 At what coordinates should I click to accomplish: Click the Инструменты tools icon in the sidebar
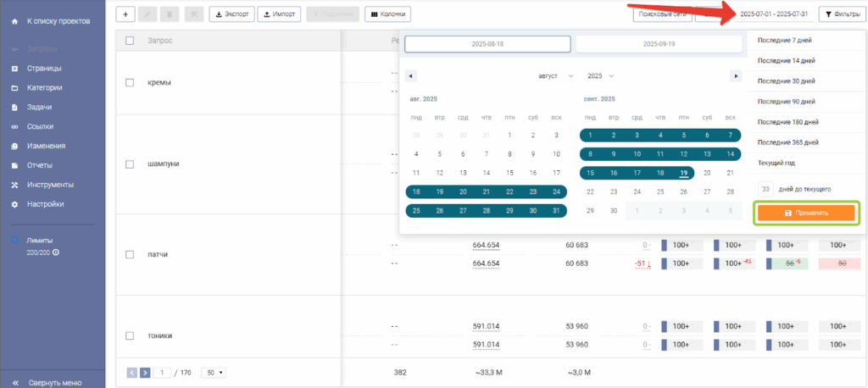[x=14, y=185]
